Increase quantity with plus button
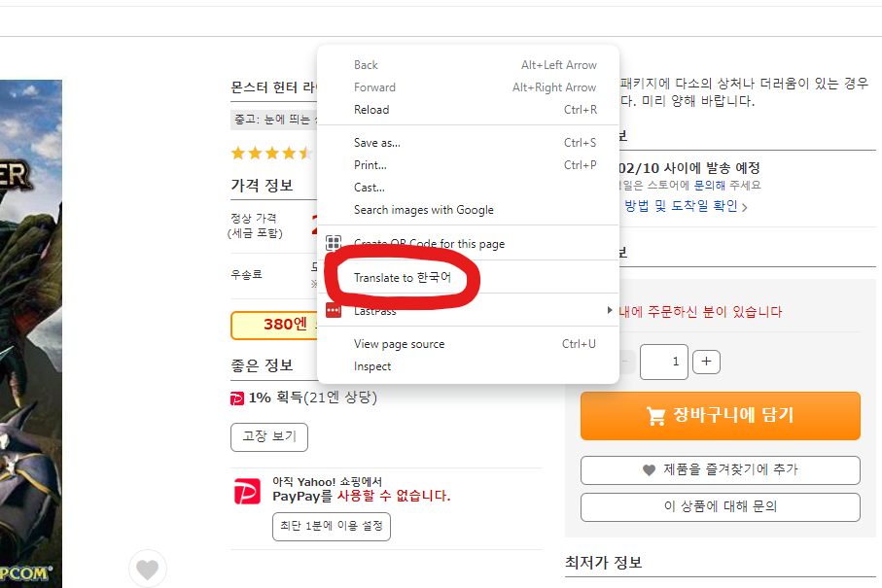Screen dimensions: 882x588 click(x=707, y=362)
